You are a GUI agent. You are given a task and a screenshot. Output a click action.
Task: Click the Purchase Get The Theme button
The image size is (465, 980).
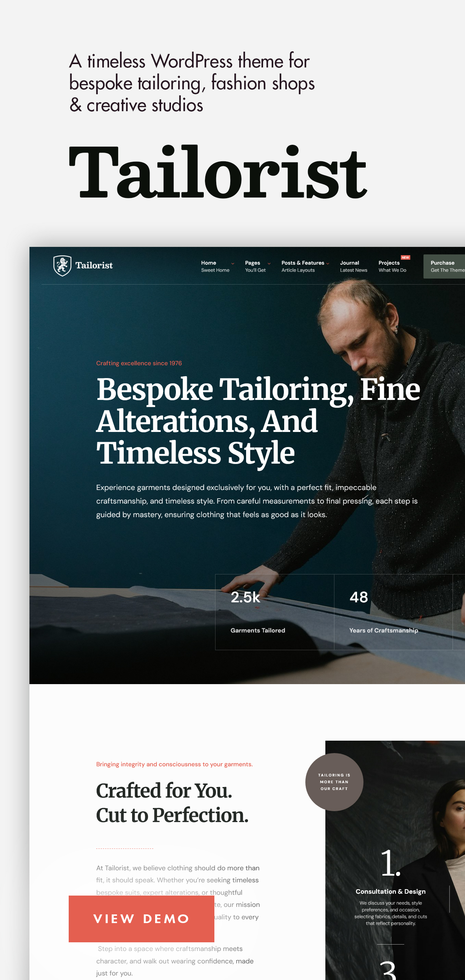pyautogui.click(x=444, y=266)
